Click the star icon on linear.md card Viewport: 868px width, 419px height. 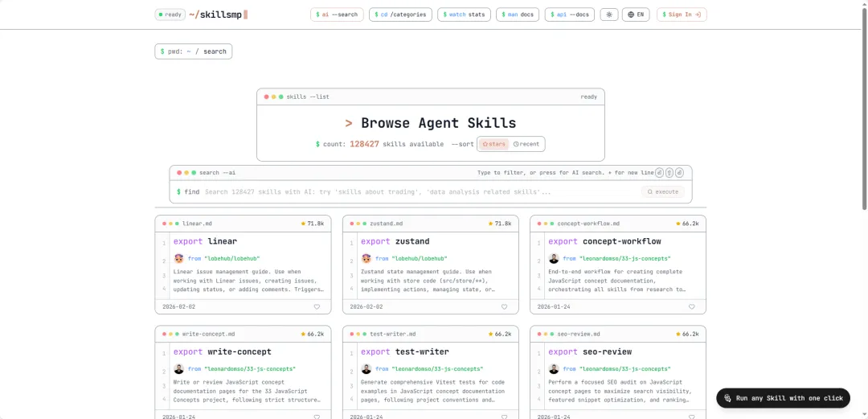click(x=303, y=224)
